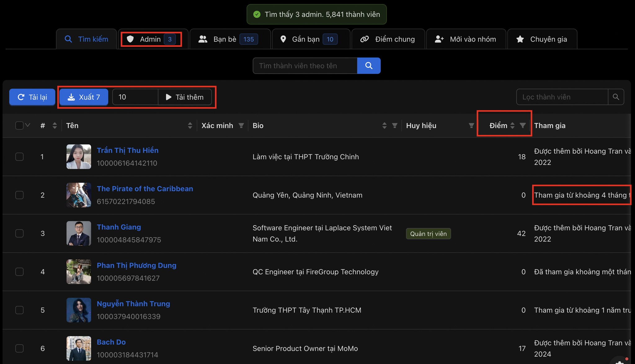Image resolution: width=635 pixels, height=364 pixels.
Task: Click the Quản trị viên badge
Action: click(x=428, y=234)
